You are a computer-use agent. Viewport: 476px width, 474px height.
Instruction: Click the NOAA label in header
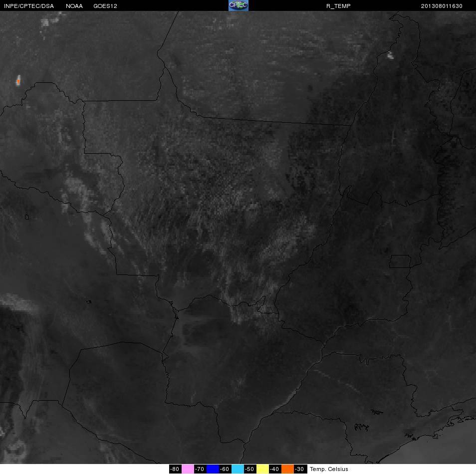[x=74, y=6]
